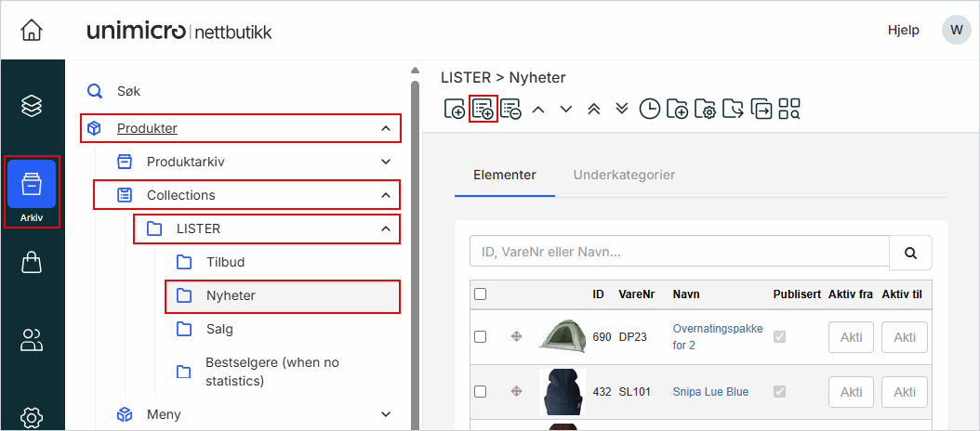Click the move down single chevron icon
Image resolution: width=980 pixels, height=431 pixels.
tap(566, 110)
